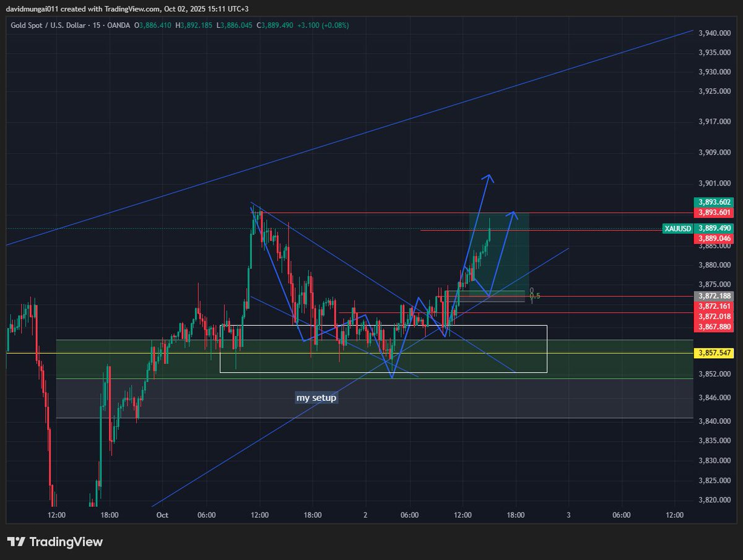Click the TradingView logo at the bottom

coord(55,542)
